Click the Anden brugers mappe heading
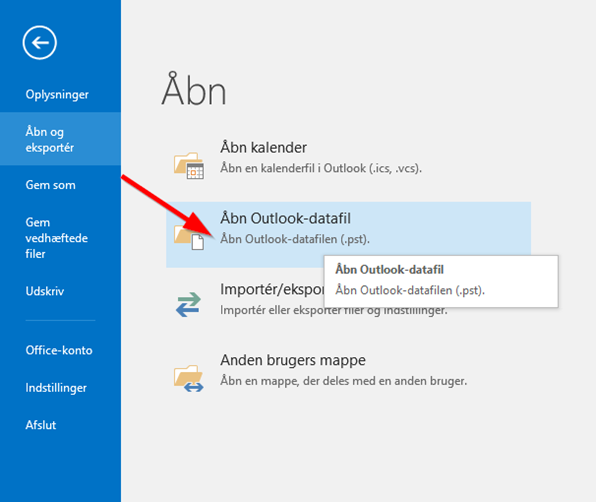Screen dimensions: 596x502 (293, 360)
